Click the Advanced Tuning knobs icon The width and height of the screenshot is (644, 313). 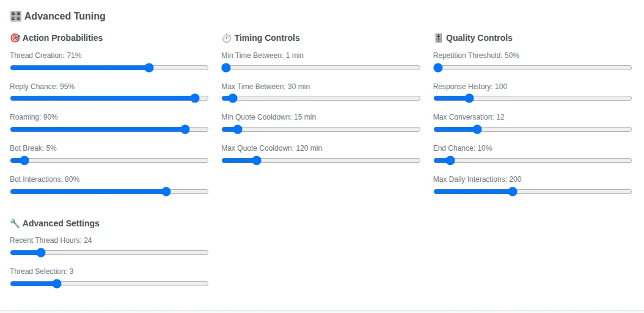pos(16,16)
